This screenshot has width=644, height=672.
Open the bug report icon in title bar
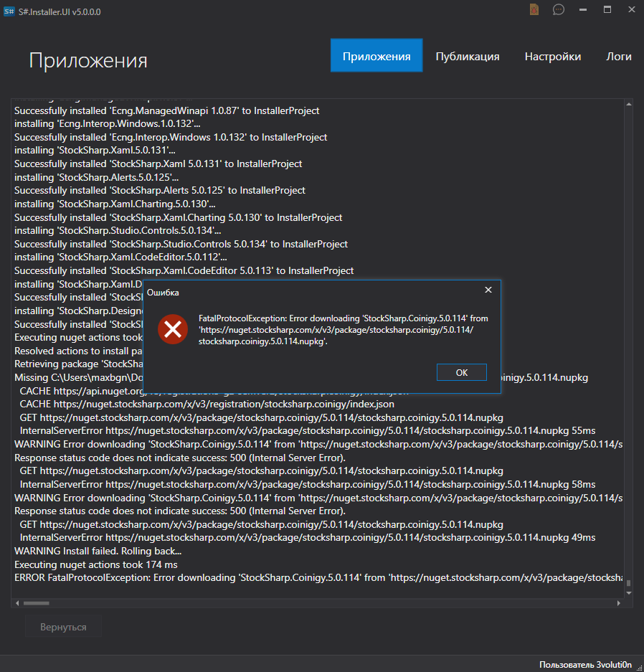click(534, 9)
